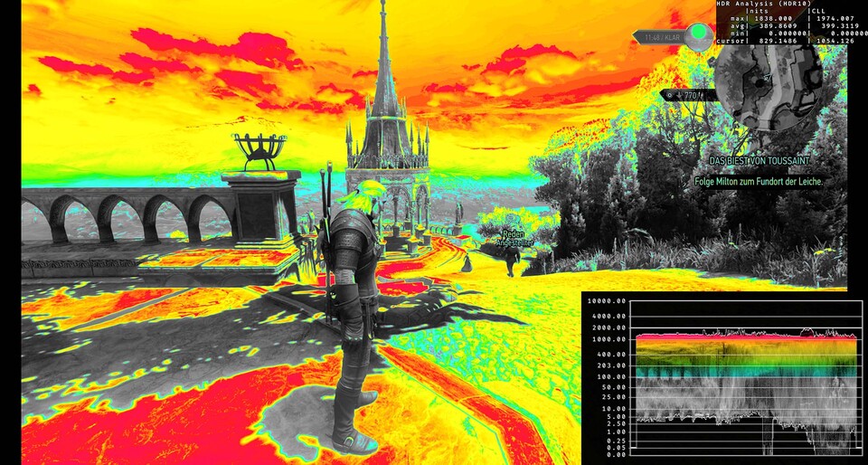
Task: Click the cyan band in the luminance waveform
Action: click(x=746, y=372)
